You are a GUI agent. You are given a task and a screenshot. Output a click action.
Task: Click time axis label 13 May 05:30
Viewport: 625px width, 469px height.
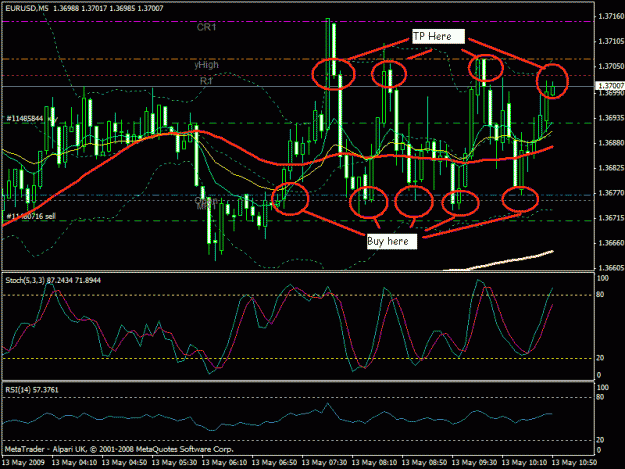coord(175,462)
